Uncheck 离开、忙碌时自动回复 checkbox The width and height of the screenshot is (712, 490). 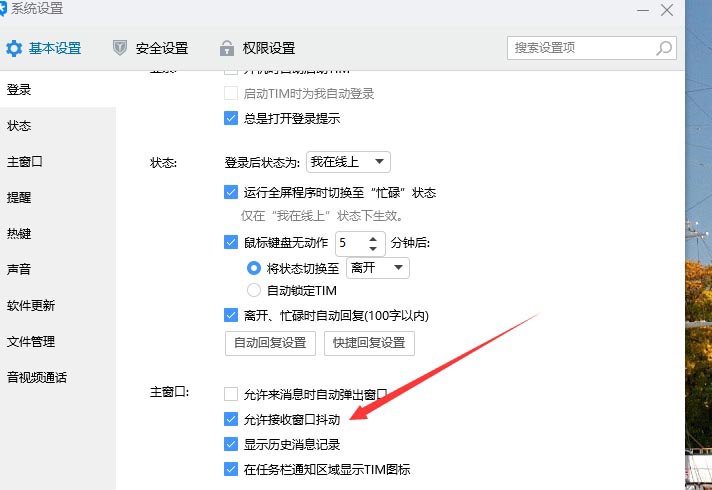coord(231,315)
